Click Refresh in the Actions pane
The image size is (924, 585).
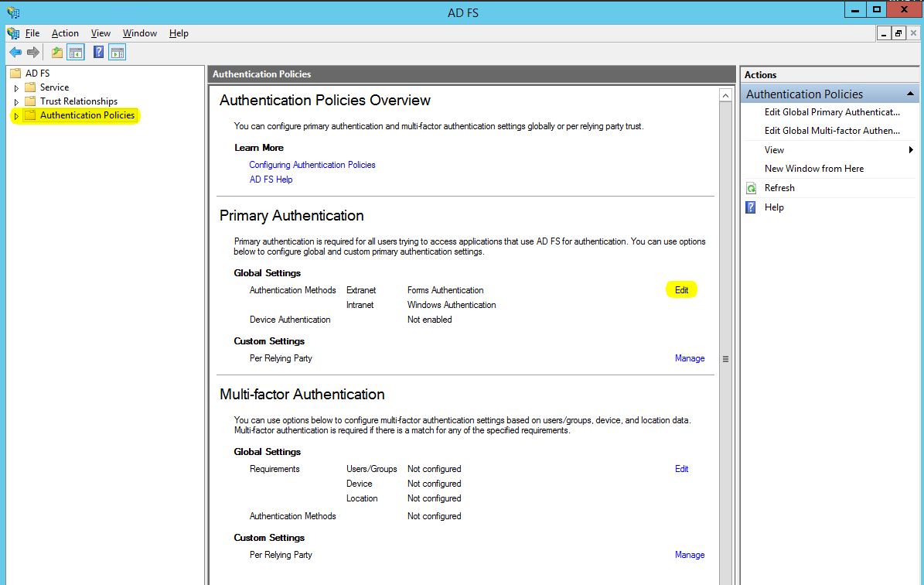(779, 188)
